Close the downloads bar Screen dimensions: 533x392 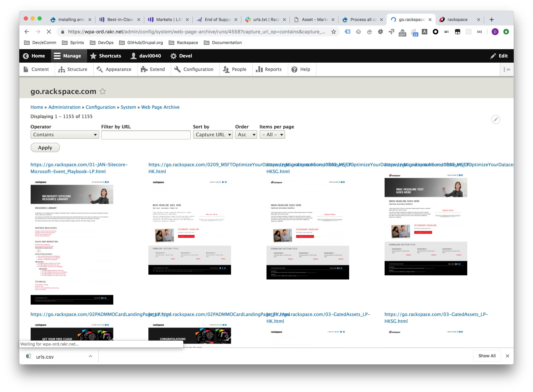[507, 356]
